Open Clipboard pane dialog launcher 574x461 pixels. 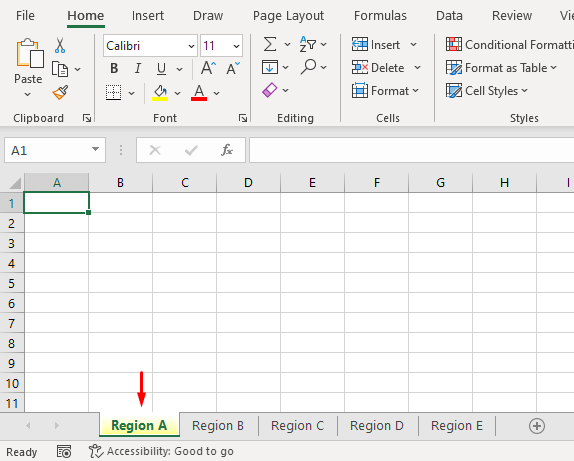point(87,118)
